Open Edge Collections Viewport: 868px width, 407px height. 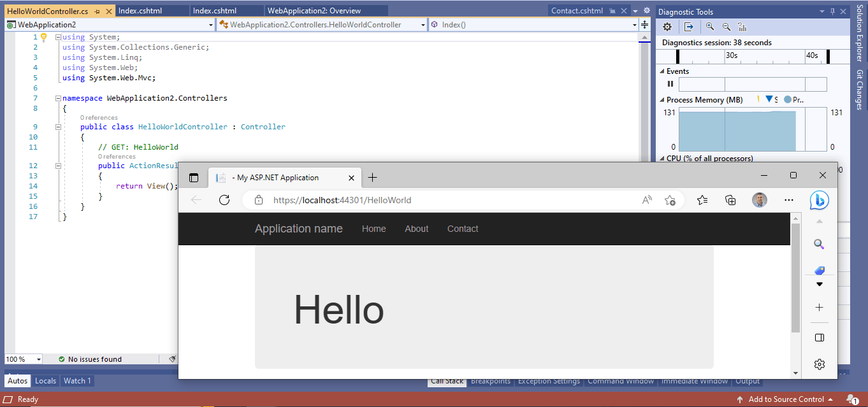(731, 200)
